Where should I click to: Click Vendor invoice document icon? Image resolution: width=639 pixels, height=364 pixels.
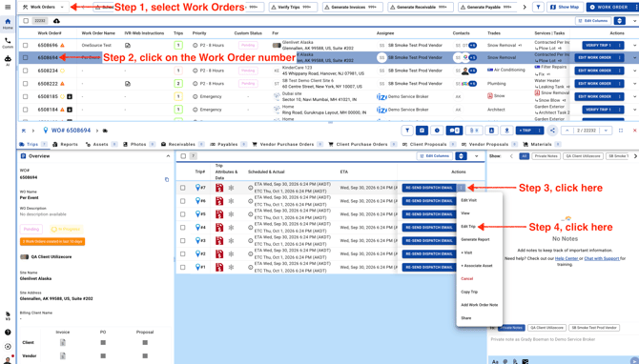coord(63,355)
